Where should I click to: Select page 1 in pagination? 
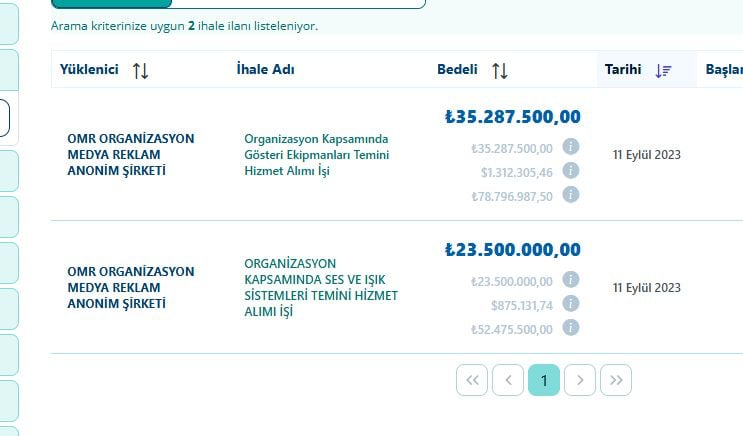click(544, 380)
